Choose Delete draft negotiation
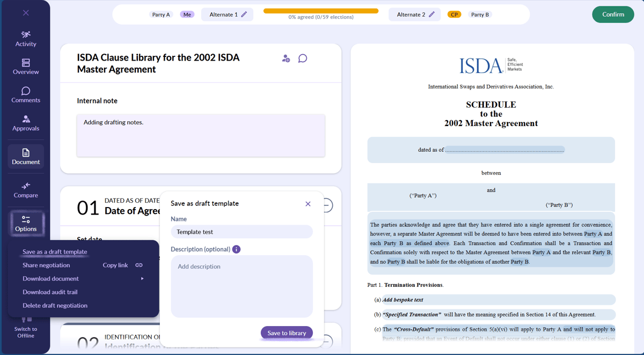This screenshot has width=644, height=355. pos(55,305)
